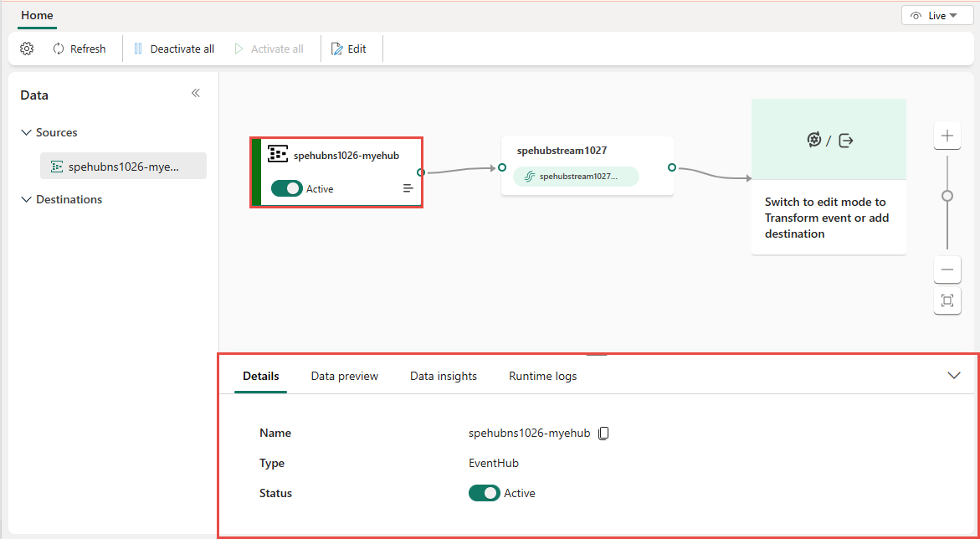Select spehubns1026-mye... source in Data pane
Viewport: 980px width, 539px height.
[123, 167]
